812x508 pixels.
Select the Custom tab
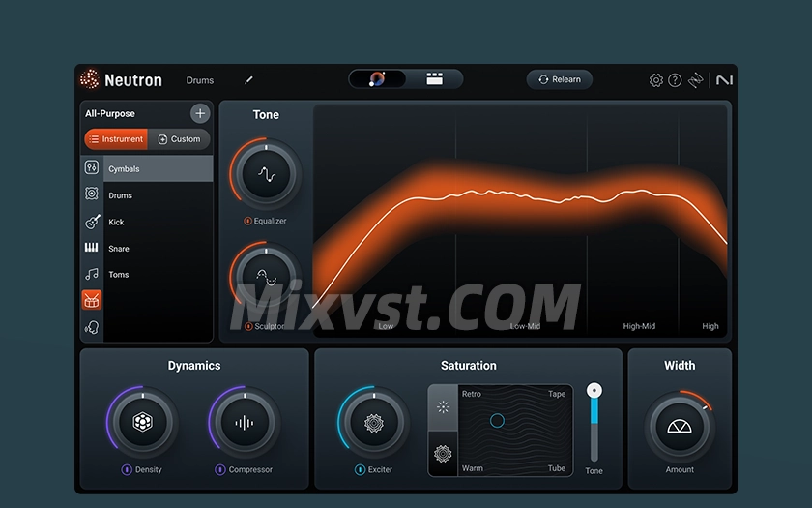coord(179,139)
